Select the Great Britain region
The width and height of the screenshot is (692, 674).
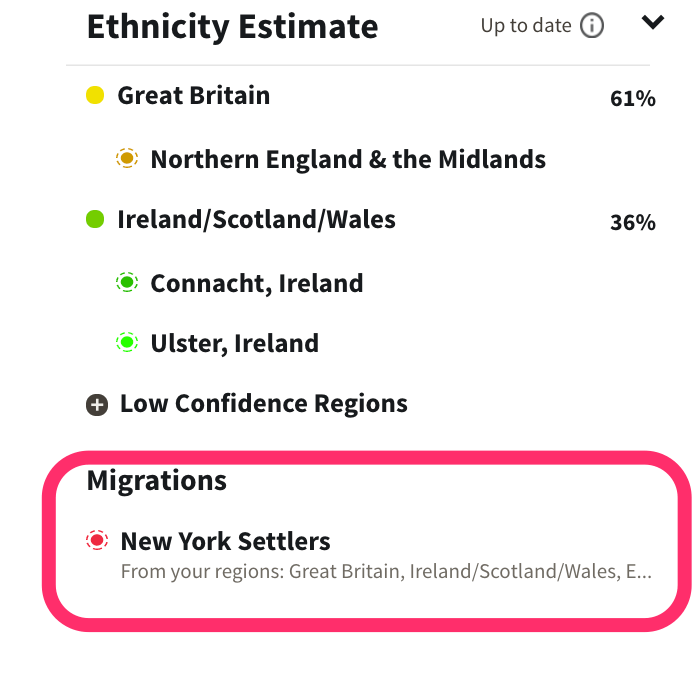point(194,96)
